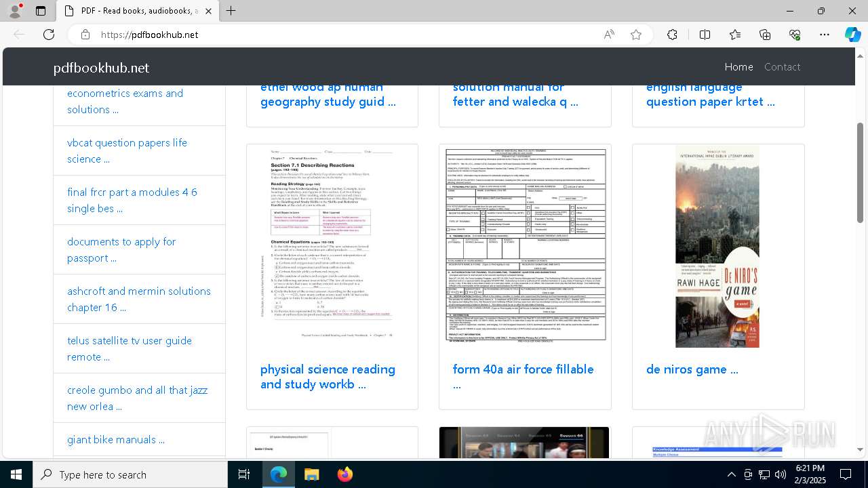Viewport: 868px width, 488px height.
Task: Close the PDF Read books tab
Action: [208, 11]
